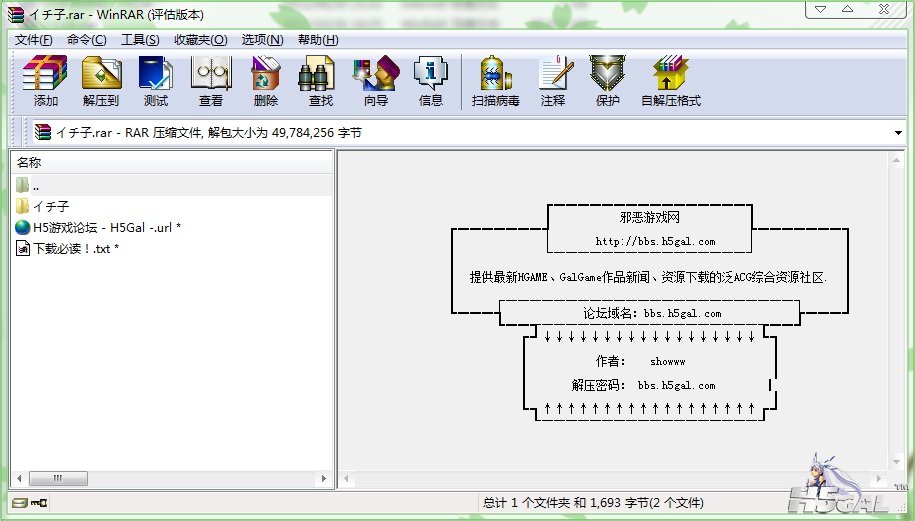Click the 添加 (Add) toolbar icon
The image size is (915, 521).
click(45, 81)
